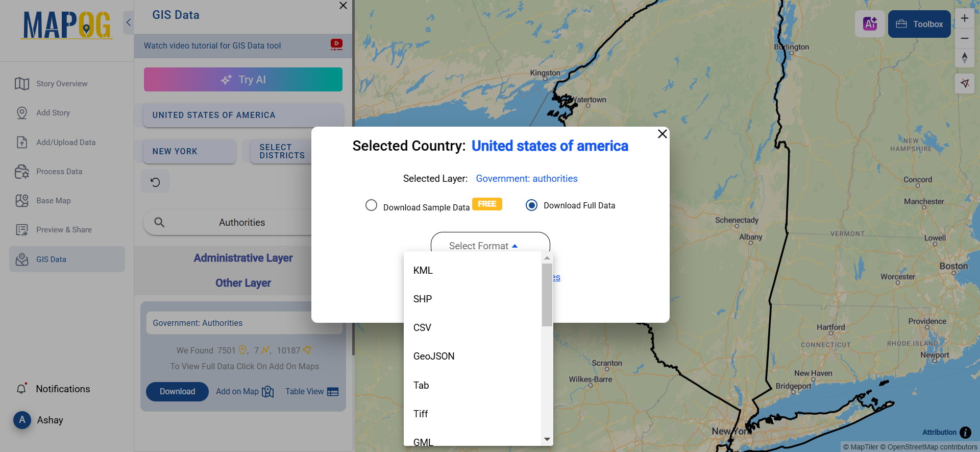Open the YouTube video tutorial icon
Viewport: 980px width, 452px height.
336,45
